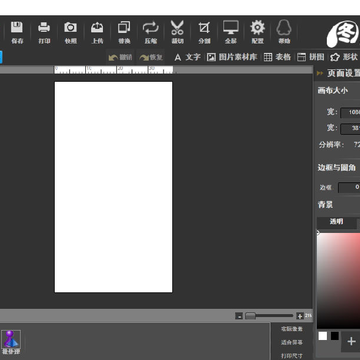The image size is (360, 360).
Task: Click the Print (打印) printer icon
Action: click(44, 27)
